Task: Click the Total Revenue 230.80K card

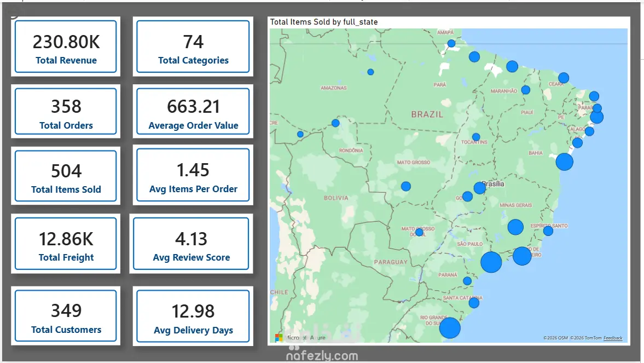Action: (x=66, y=47)
